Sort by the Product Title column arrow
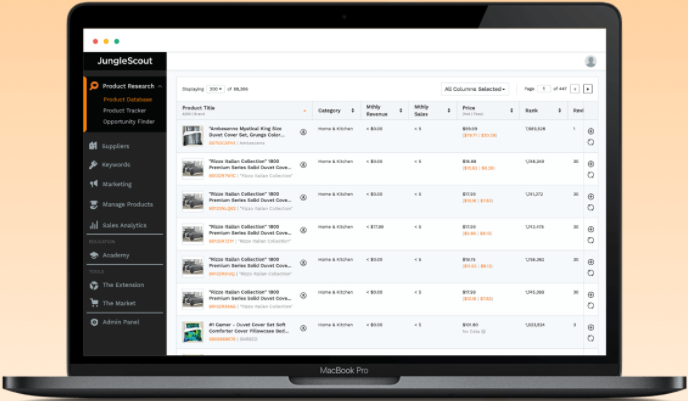688x401 pixels. pos(305,111)
